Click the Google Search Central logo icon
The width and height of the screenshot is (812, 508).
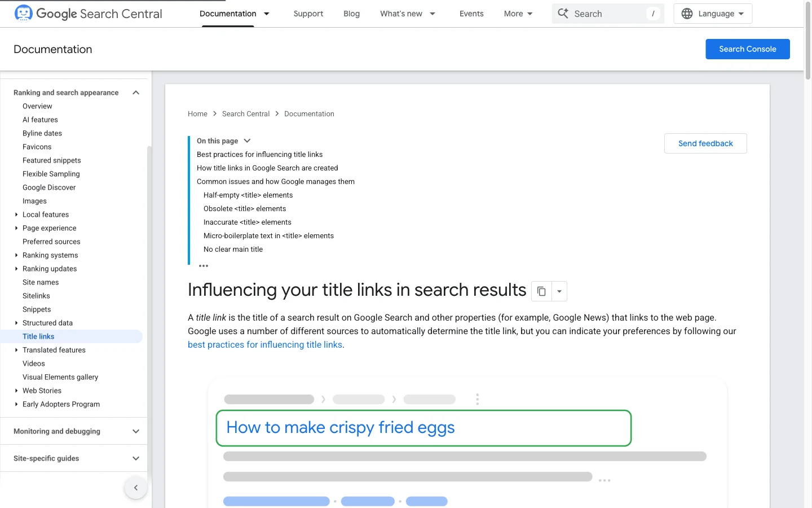[23, 13]
